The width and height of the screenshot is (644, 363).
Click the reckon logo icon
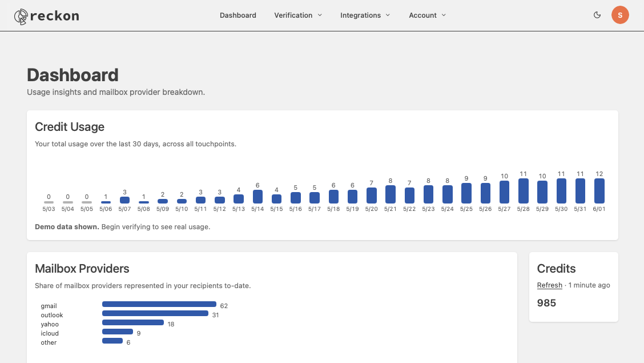point(21,17)
